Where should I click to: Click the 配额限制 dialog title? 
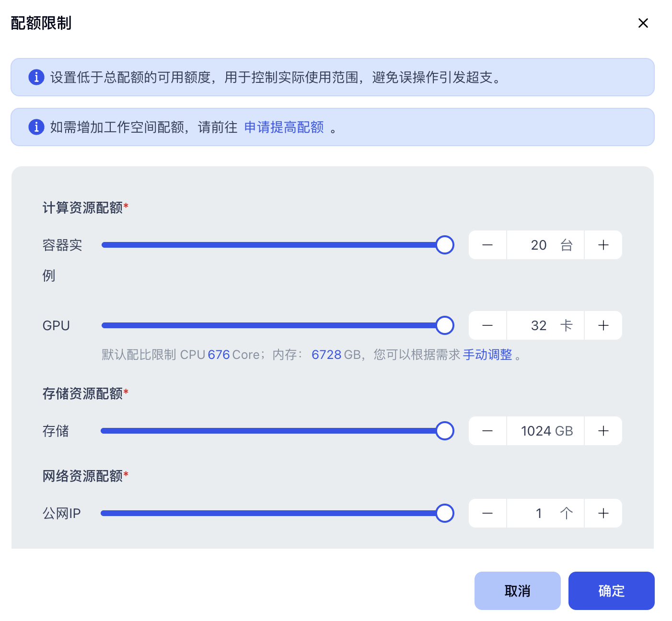41,23
